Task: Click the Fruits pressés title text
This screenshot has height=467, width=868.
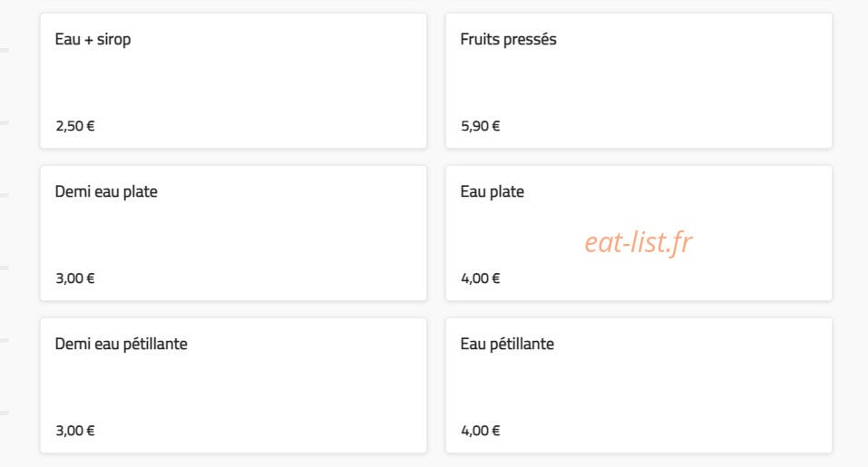Action: (508, 39)
